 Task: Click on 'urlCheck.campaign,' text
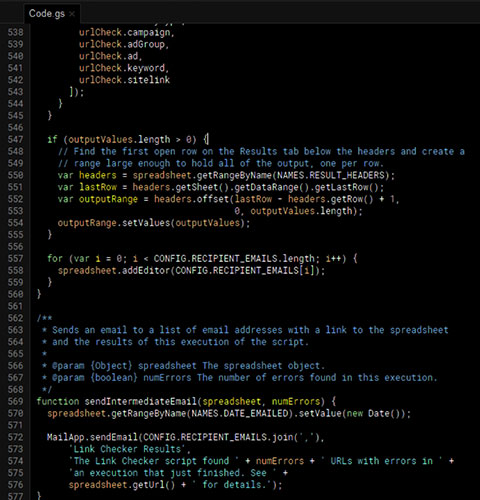127,33
